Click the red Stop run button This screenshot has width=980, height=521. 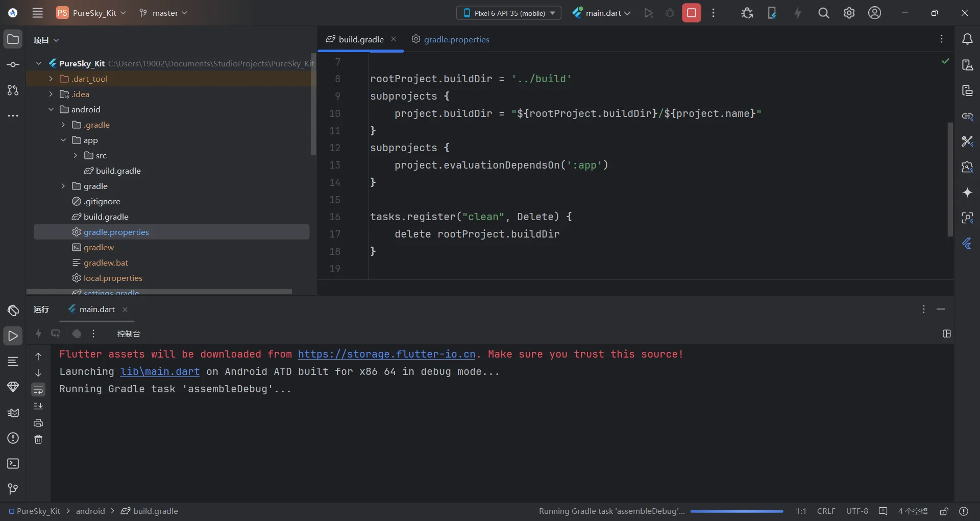click(x=691, y=13)
